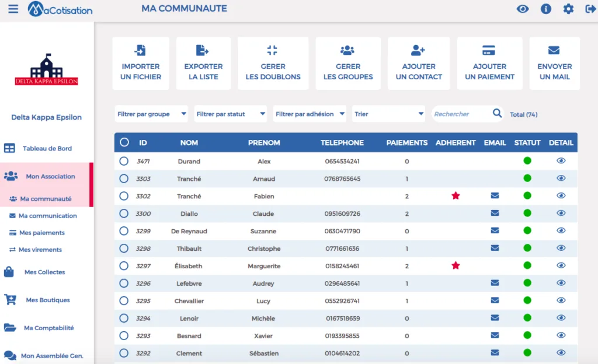Open the hamburger menu icon
Screen dimensions: 598x364
(x=13, y=9)
